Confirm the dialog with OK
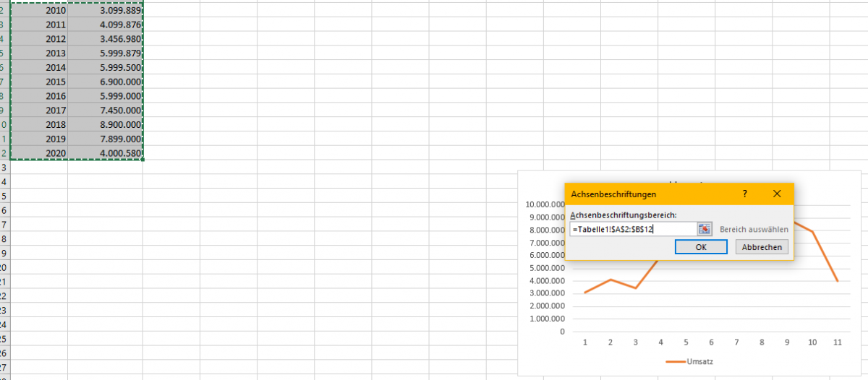The width and height of the screenshot is (868, 380). point(700,247)
